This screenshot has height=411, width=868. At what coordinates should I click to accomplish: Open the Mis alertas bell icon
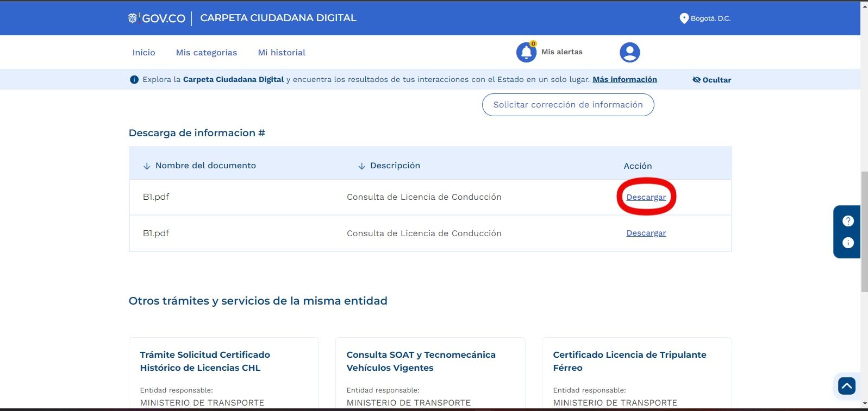(x=526, y=52)
